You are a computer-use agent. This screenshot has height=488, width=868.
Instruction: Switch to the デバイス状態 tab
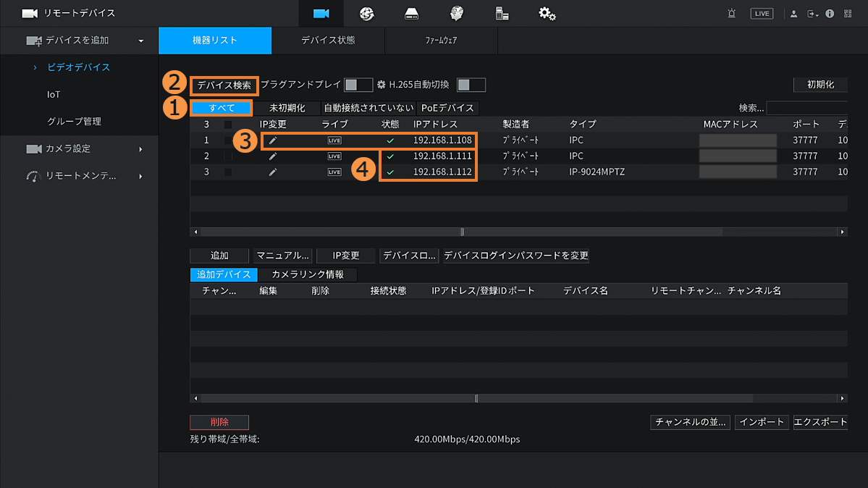pos(328,41)
